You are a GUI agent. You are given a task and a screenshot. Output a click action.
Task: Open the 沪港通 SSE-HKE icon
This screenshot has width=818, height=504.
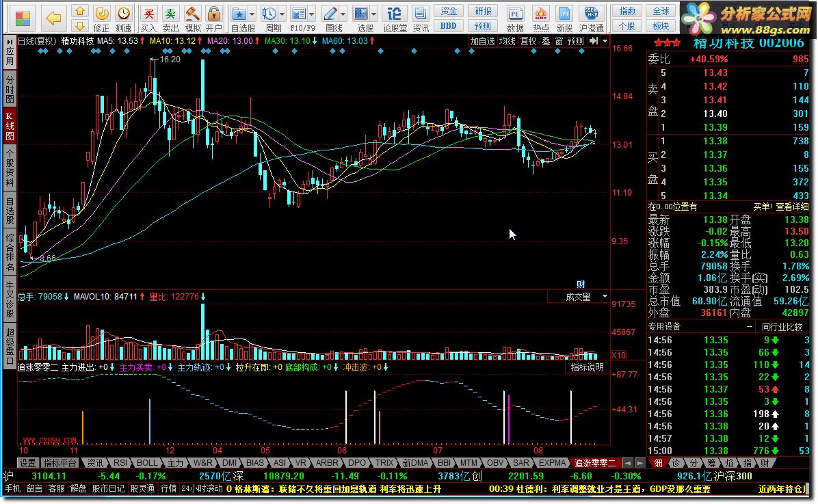591,18
